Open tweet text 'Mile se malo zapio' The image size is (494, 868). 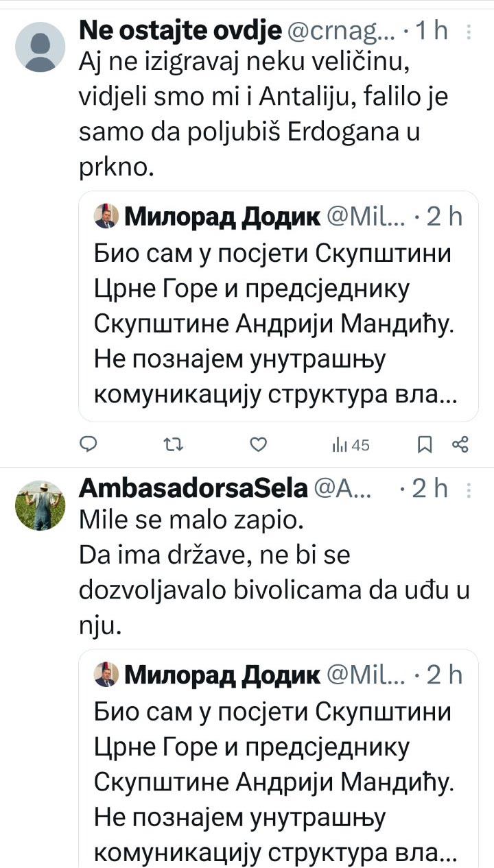point(191,520)
